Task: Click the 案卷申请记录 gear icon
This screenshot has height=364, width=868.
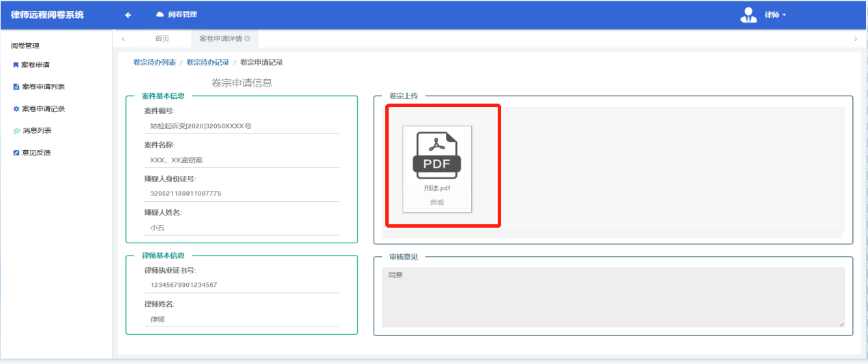Action: point(16,109)
